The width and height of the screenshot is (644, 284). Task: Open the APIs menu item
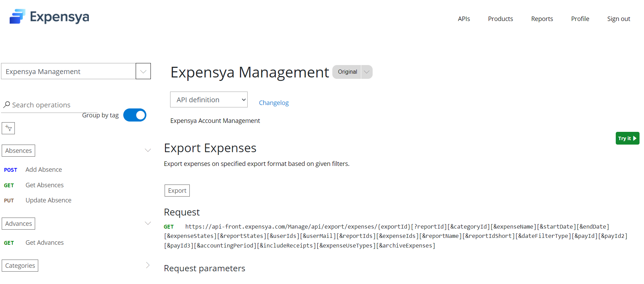[x=464, y=19]
